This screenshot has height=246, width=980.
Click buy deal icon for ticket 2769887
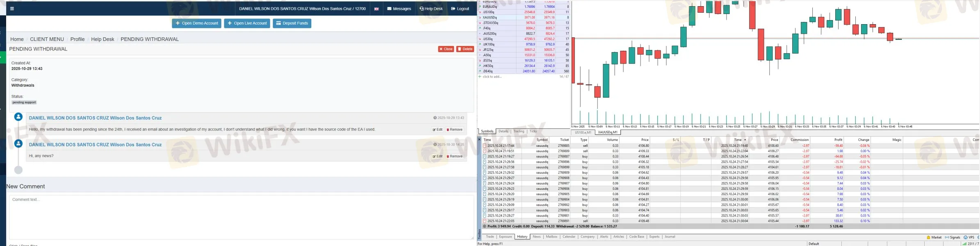(485, 157)
